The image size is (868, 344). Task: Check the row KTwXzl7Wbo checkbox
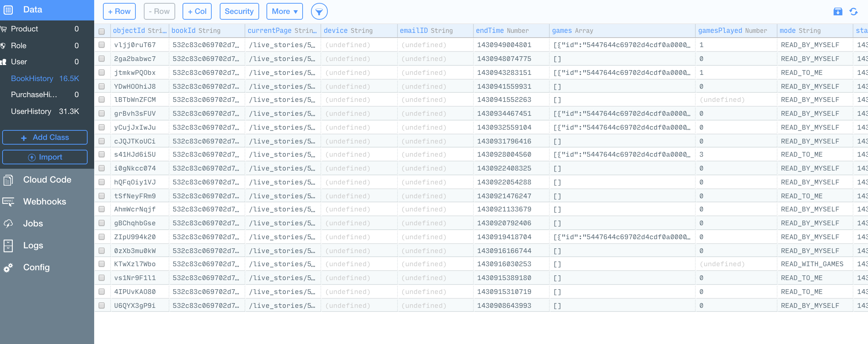click(102, 264)
